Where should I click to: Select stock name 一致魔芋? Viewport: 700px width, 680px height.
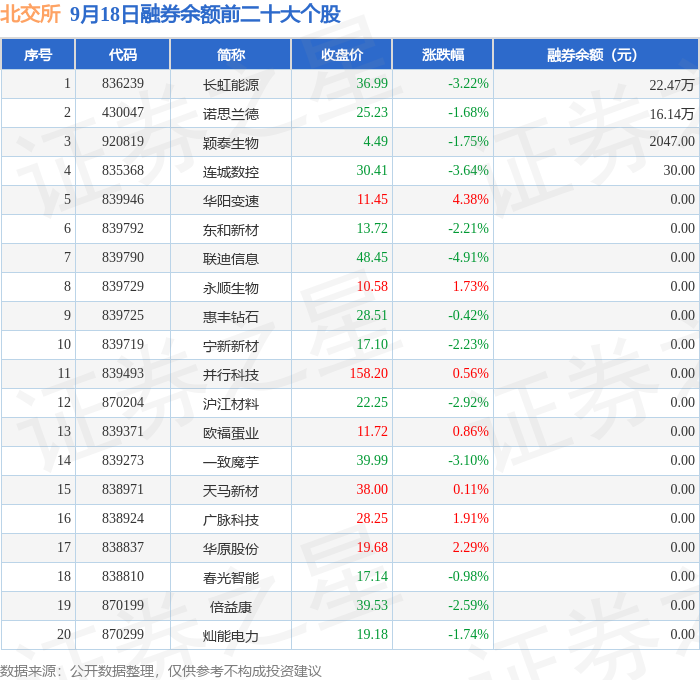tap(231, 462)
